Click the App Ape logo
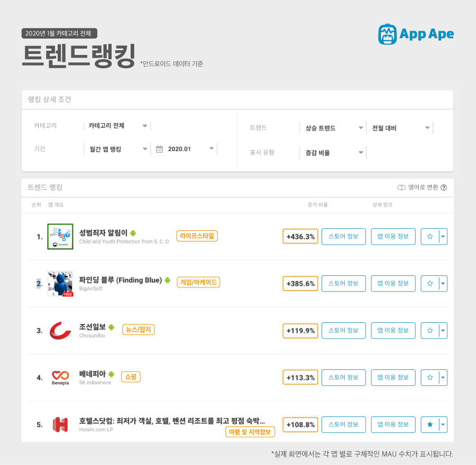 coord(416,34)
